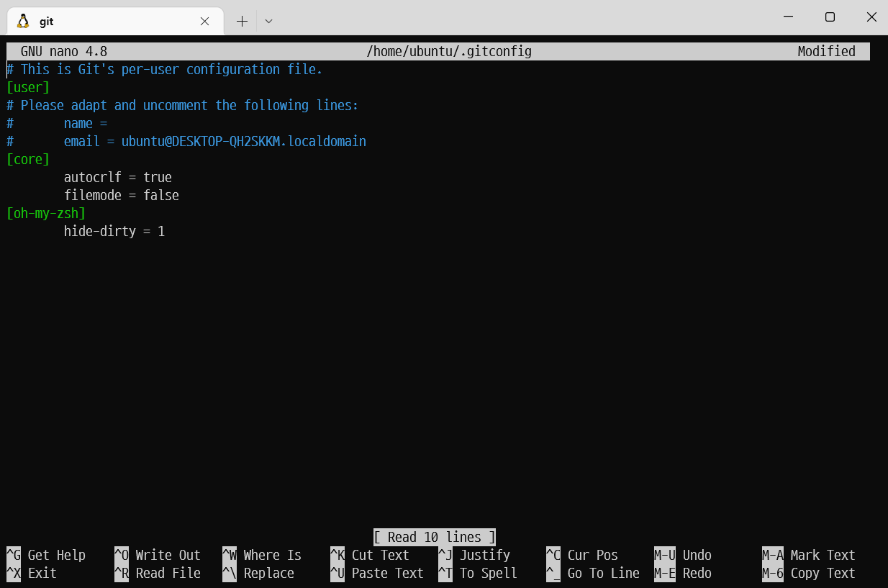Maximize the terminal window
The image size is (888, 588).
pos(830,17)
